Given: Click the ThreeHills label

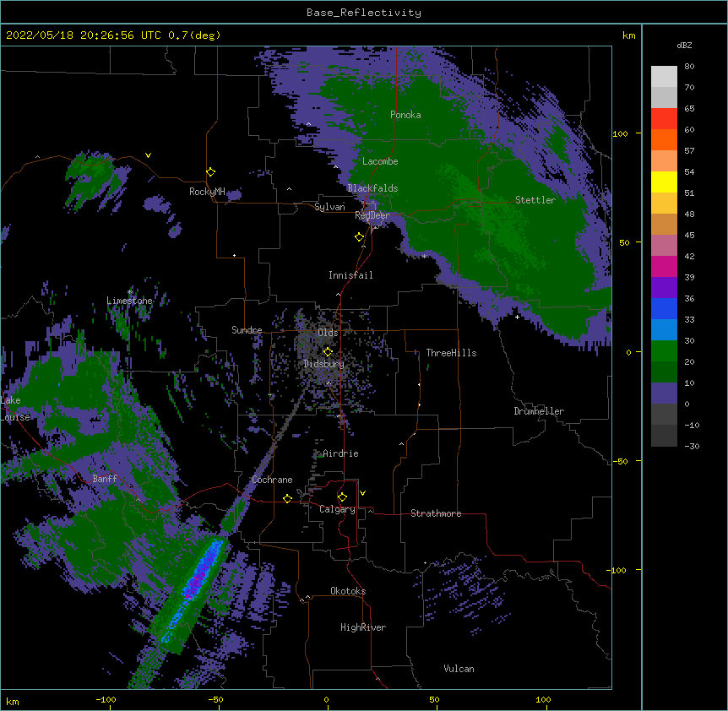Looking at the screenshot, I should click(451, 353).
